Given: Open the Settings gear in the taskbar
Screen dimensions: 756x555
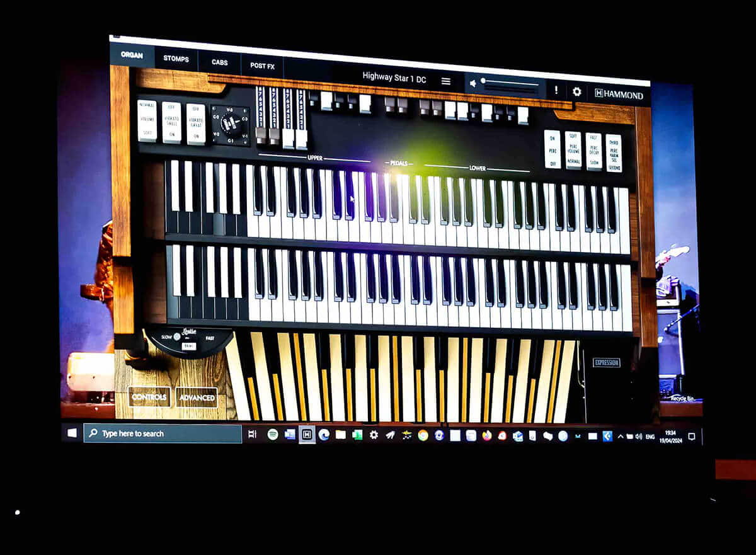Looking at the screenshot, I should coord(374,435).
